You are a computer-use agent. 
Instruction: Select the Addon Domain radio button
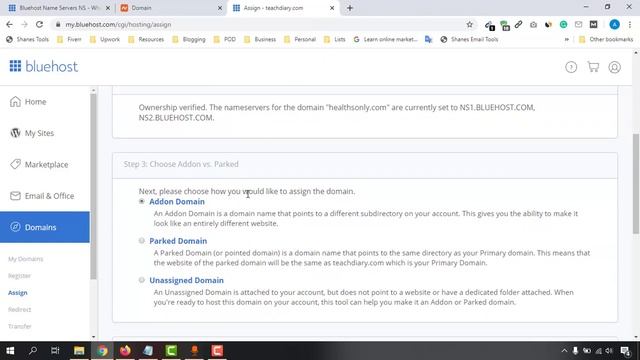pos(142,201)
